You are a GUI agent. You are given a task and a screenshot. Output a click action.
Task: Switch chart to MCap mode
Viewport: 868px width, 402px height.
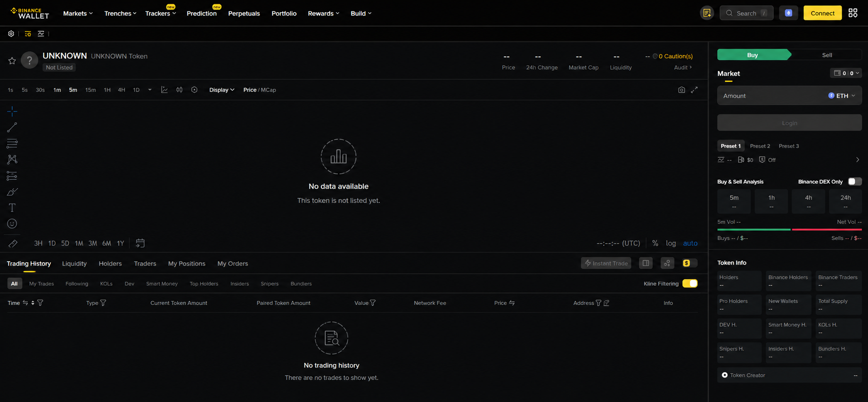[269, 90]
